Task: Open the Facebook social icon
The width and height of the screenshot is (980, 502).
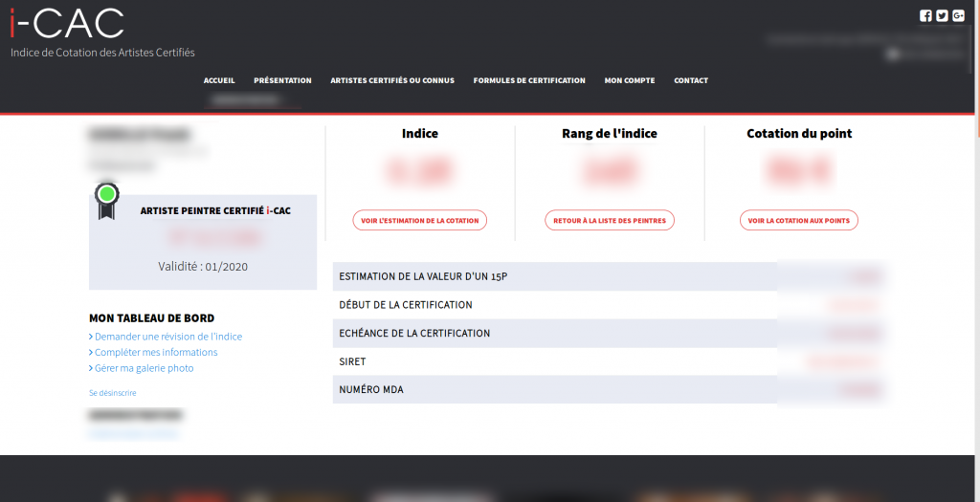Action: click(925, 15)
